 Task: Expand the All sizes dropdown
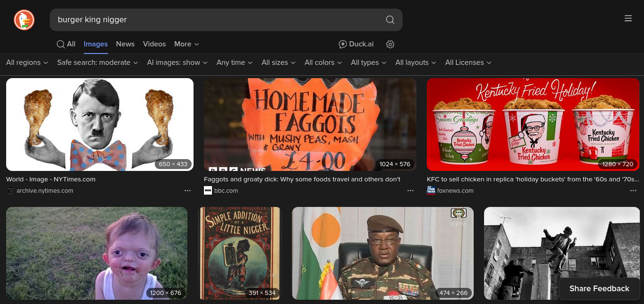[x=278, y=63]
